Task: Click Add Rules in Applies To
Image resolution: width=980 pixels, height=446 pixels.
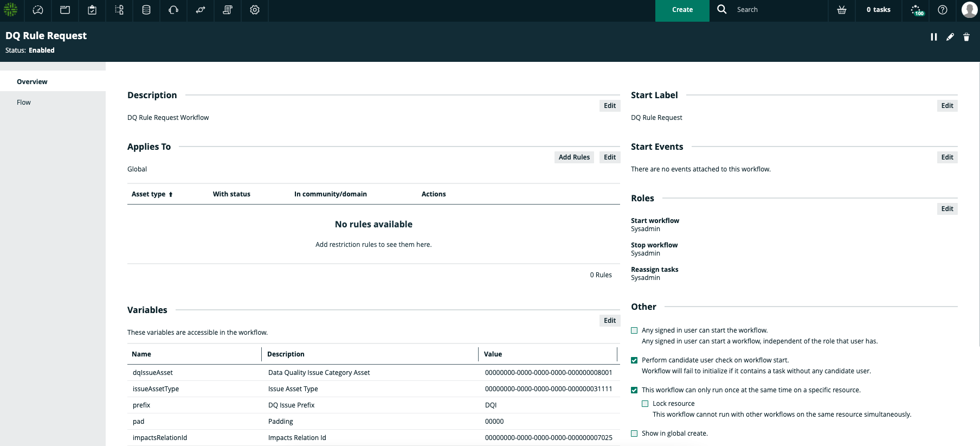Action: [574, 157]
